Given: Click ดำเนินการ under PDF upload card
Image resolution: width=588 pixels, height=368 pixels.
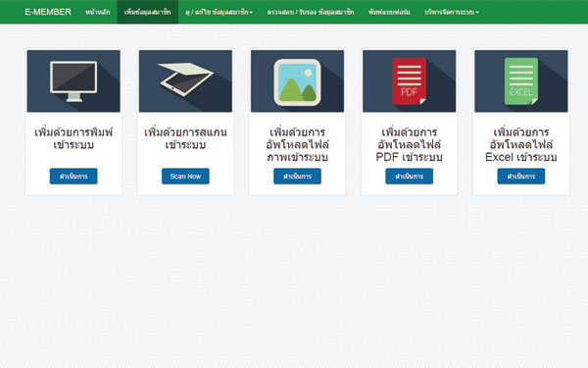Looking at the screenshot, I should (x=409, y=176).
